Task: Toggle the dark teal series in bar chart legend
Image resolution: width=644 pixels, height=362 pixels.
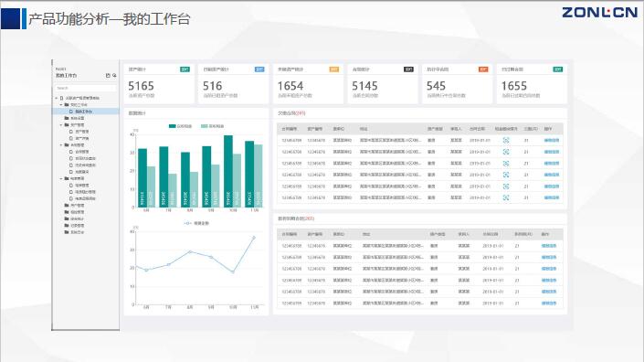Action: [x=180, y=126]
